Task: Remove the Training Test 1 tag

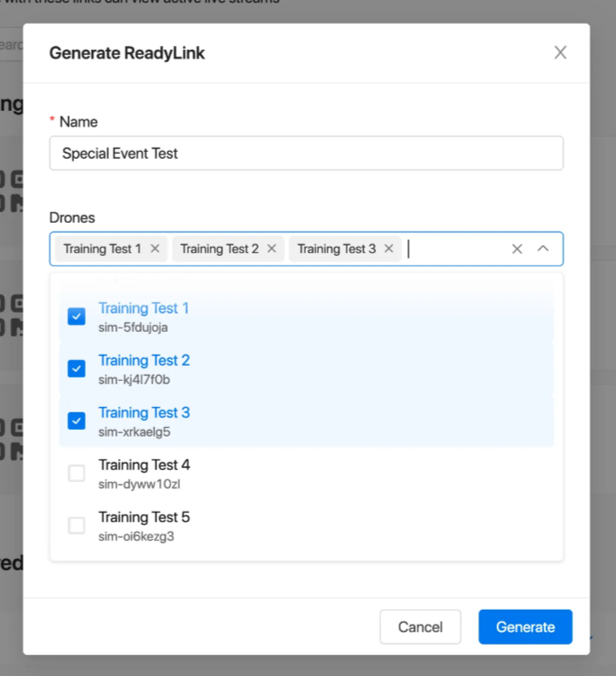Action: [x=155, y=249]
